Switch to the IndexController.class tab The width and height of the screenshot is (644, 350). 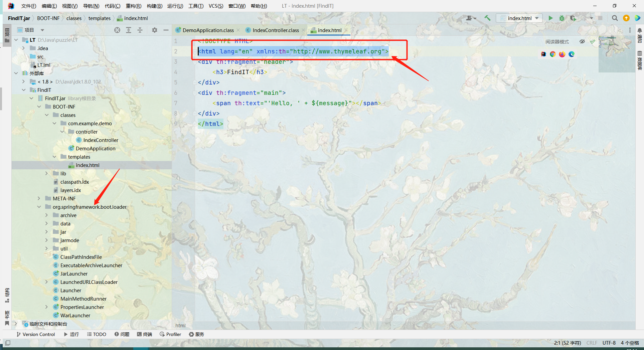(x=276, y=30)
